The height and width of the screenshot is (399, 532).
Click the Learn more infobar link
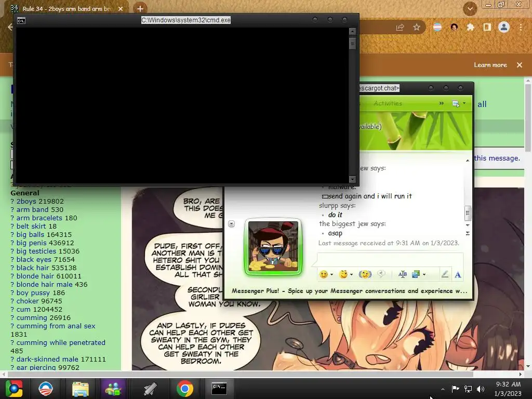490,65
